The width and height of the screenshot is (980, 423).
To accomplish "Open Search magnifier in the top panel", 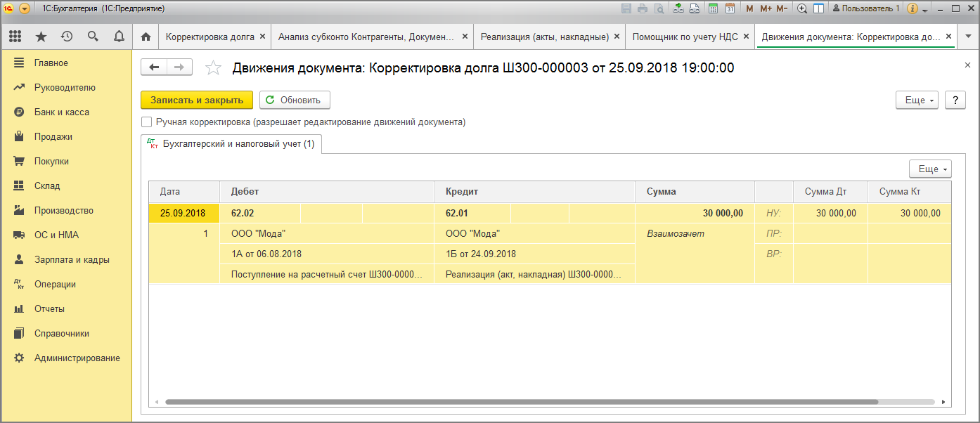I will (93, 37).
